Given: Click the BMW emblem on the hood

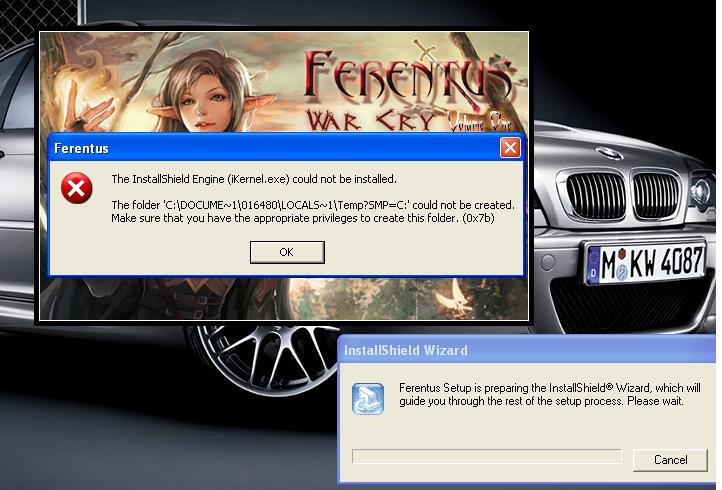Looking at the screenshot, I should [608, 153].
